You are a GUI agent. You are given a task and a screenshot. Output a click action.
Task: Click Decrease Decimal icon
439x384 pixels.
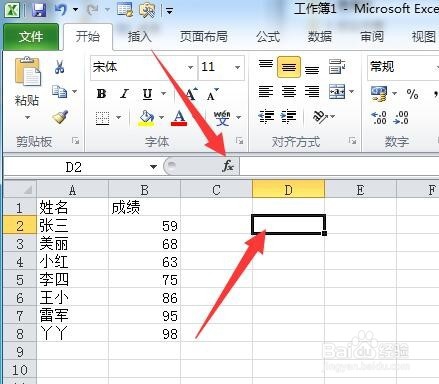tap(401, 118)
